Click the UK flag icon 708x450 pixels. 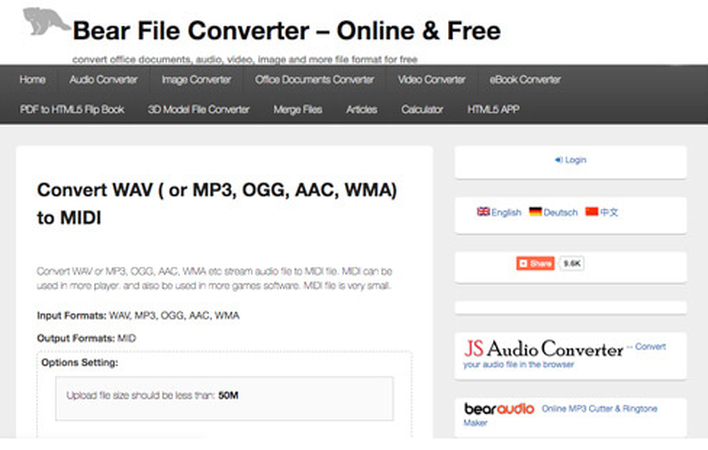tap(483, 211)
